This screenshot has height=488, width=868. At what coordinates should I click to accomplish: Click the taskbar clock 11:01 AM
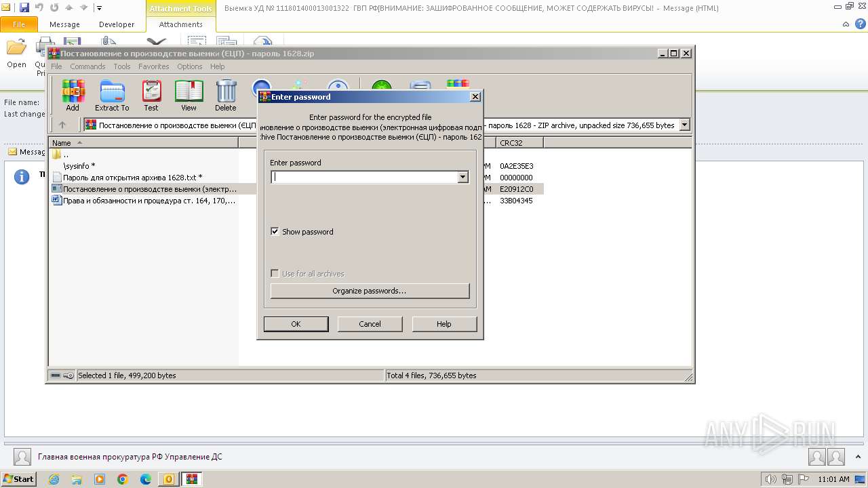pos(833,479)
